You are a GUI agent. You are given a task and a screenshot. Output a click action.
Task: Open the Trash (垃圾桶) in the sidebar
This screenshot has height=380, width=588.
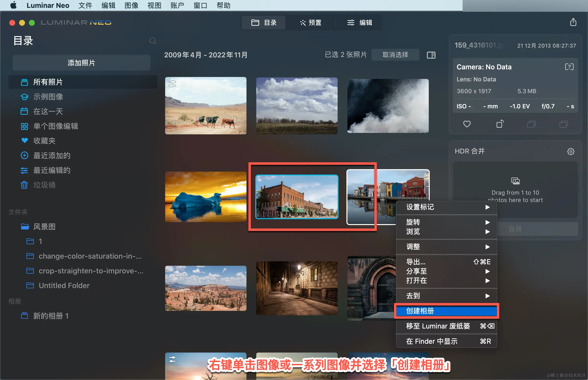pyautogui.click(x=44, y=185)
